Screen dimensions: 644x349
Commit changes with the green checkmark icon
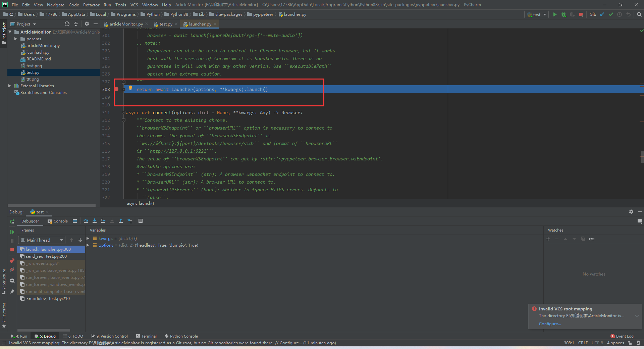611,14
